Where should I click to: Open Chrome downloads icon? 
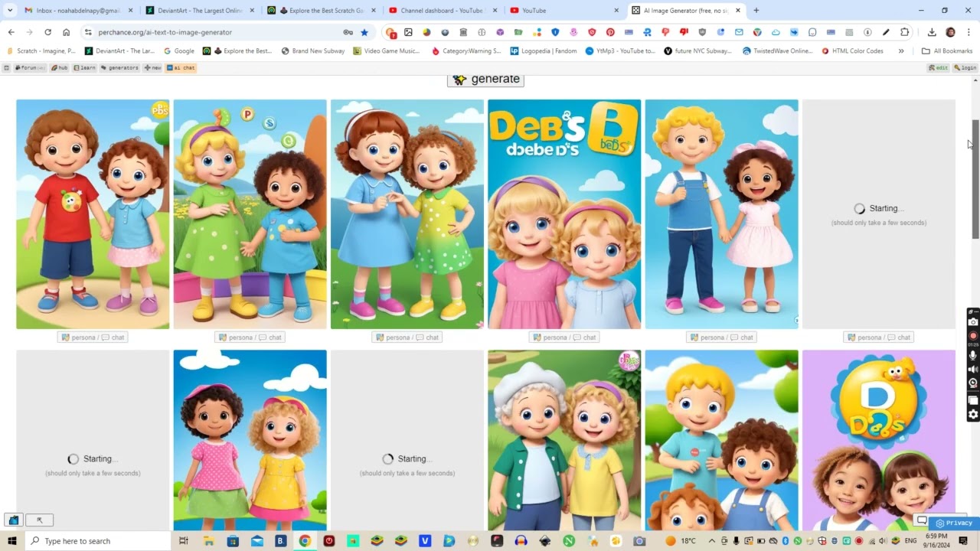[932, 32]
